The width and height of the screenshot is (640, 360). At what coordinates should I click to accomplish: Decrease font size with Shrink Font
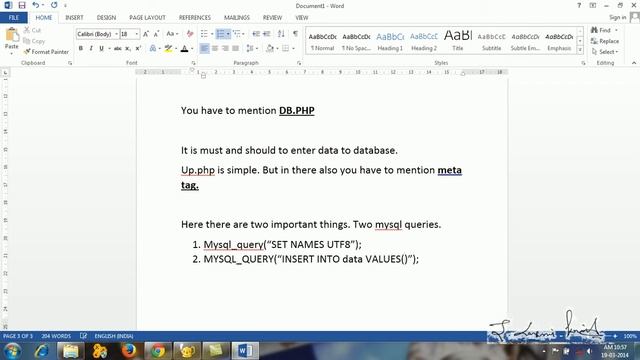pos(156,34)
